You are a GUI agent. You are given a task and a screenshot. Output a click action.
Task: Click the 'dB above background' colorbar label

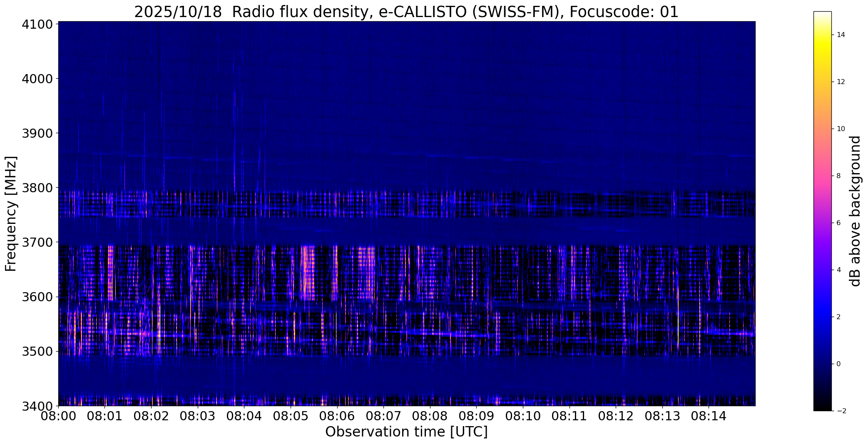[x=855, y=211]
